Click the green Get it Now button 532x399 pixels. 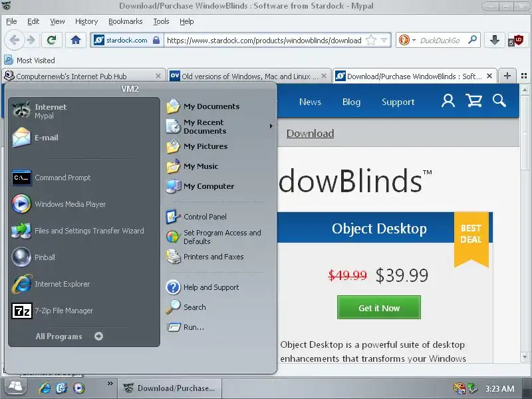[x=379, y=307]
